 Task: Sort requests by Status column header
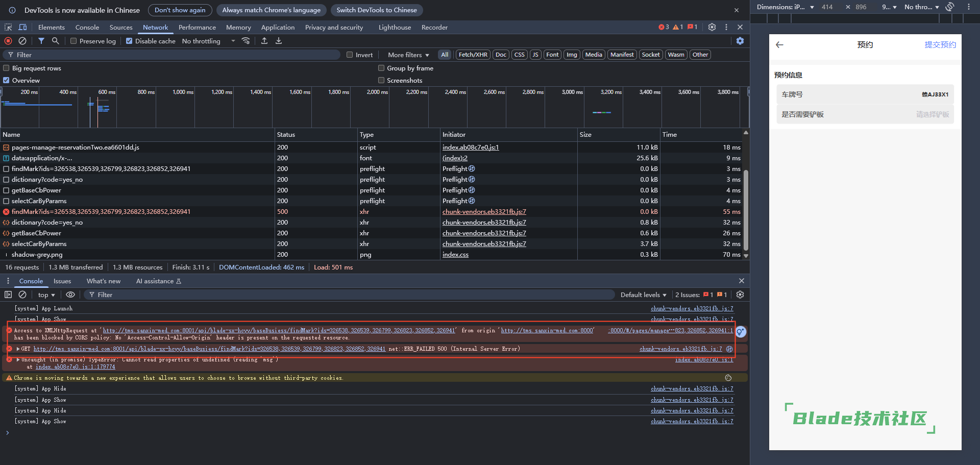[316, 135]
